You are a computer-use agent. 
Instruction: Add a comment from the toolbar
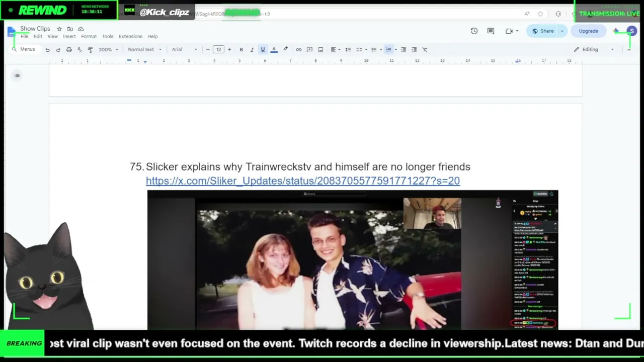point(309,50)
